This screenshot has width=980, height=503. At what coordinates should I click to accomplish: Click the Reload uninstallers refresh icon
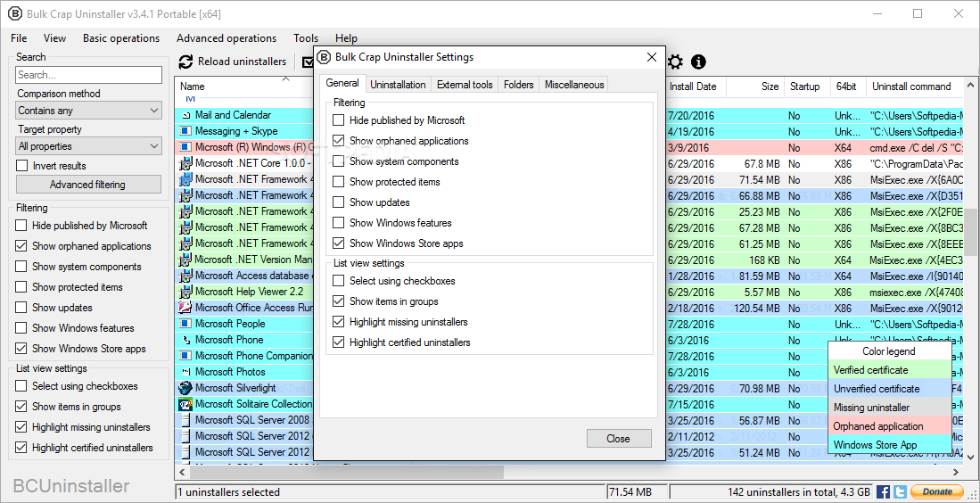click(x=185, y=62)
